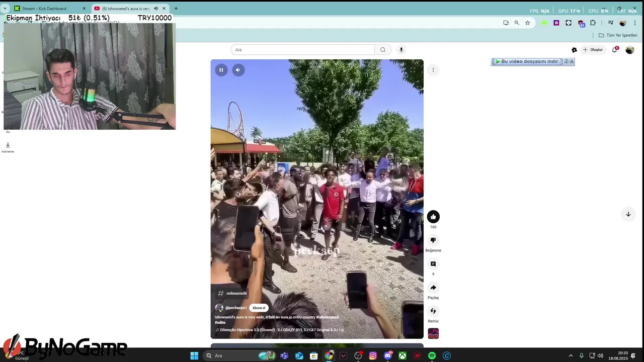Open the Chrome three-dot menu

coord(634,23)
